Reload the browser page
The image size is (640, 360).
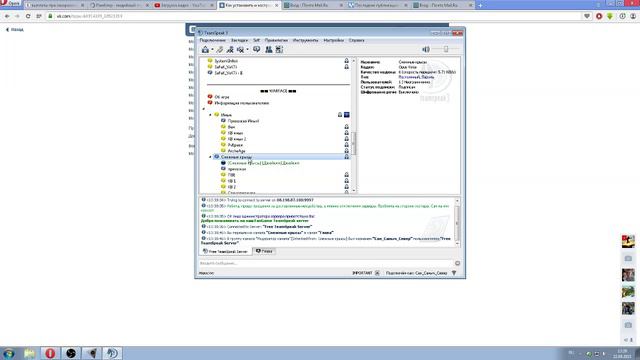(28, 16)
